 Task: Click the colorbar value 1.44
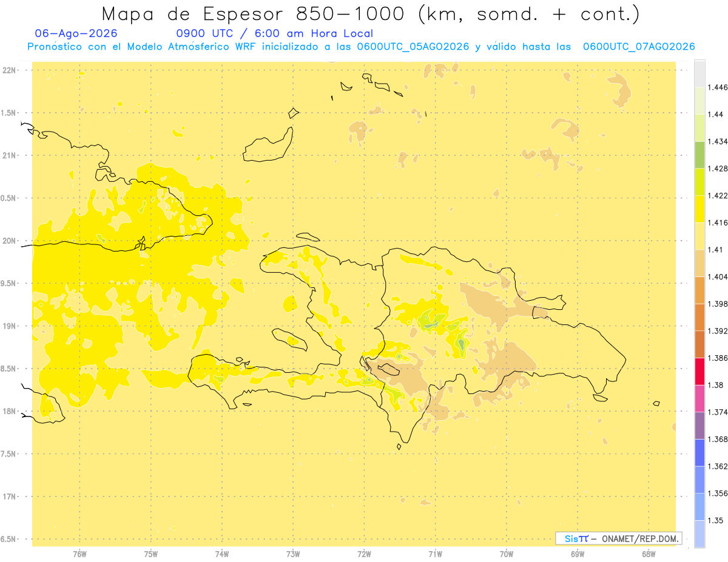click(716, 115)
